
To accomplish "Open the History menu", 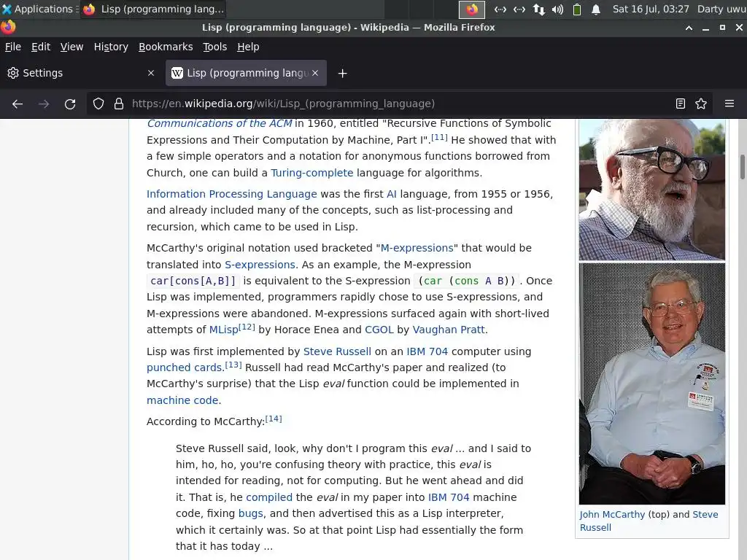I will tap(111, 47).
